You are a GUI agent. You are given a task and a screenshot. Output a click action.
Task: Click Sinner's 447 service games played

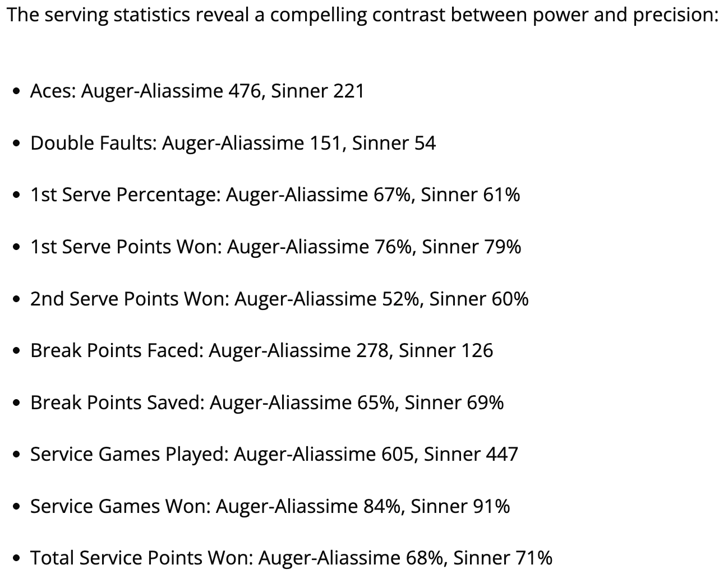[501, 454]
